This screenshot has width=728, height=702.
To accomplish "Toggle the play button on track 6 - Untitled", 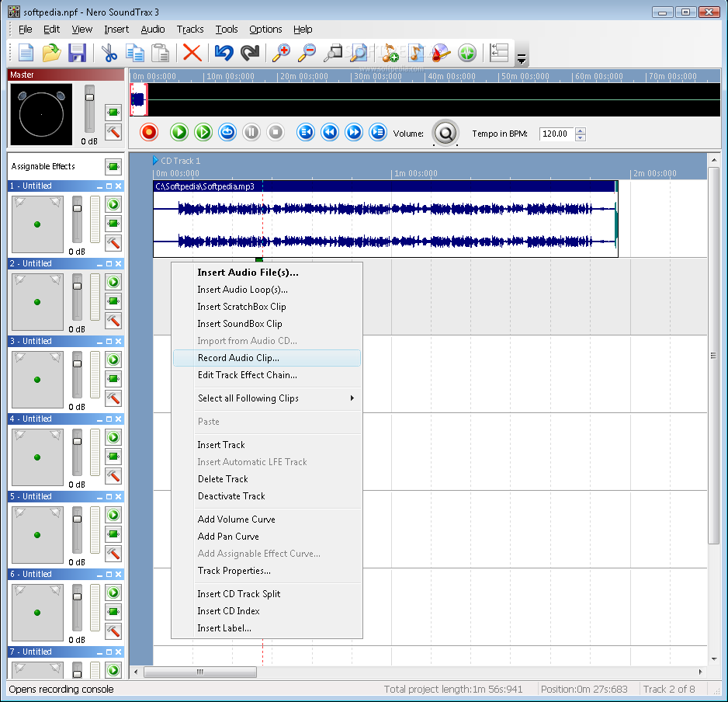I will coord(113,593).
